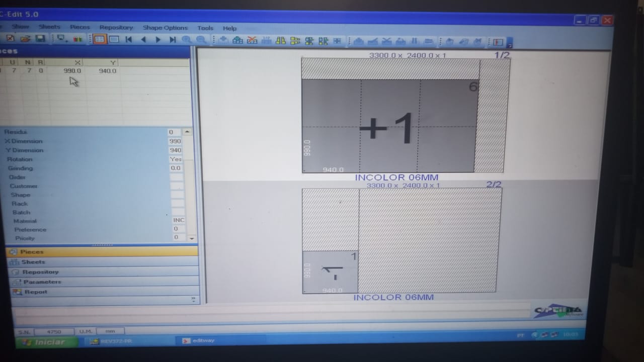644x362 pixels.
Task: Open the Repository menu
Action: 116,27
